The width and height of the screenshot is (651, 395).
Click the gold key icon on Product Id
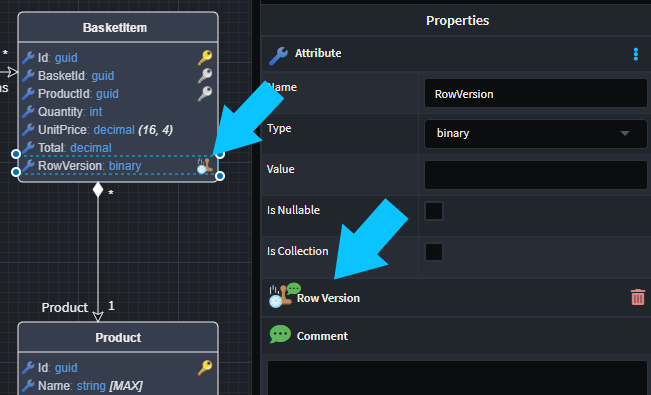point(205,368)
